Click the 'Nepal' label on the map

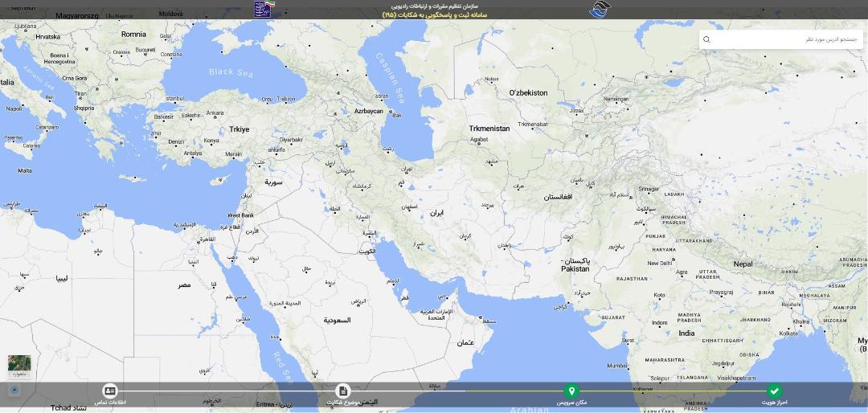743,264
